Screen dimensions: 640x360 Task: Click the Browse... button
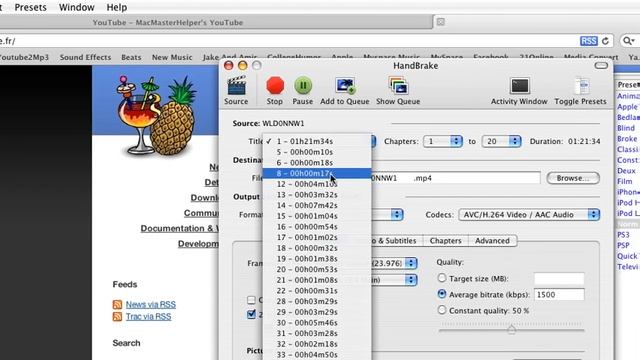point(573,178)
